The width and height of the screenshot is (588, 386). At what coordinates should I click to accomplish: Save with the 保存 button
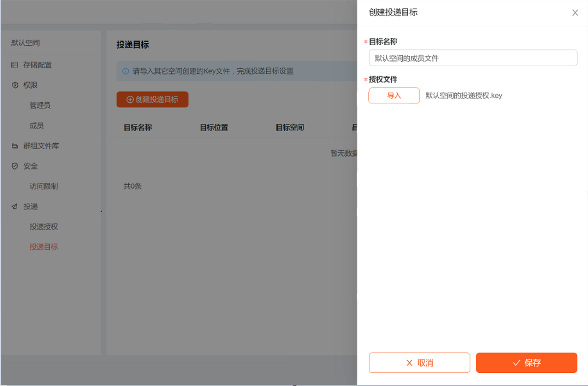(x=526, y=363)
